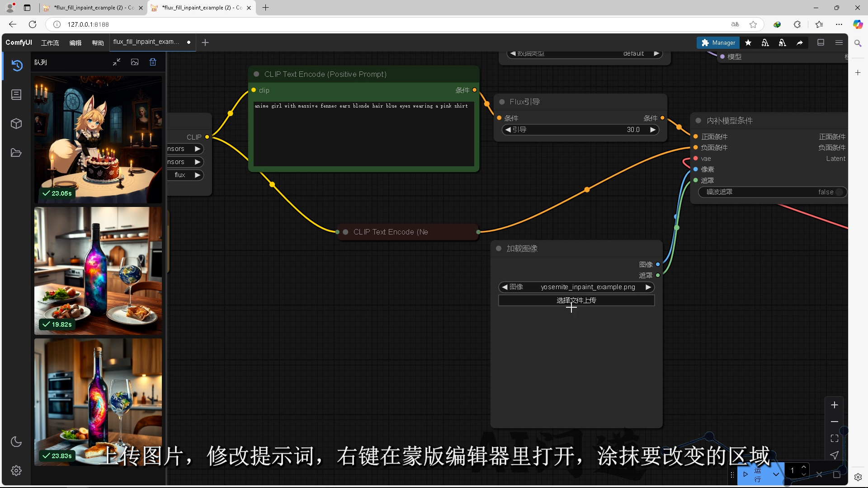Collapse CLIP Text Encode Positive Prompt node dot
This screenshot has height=488, width=868.
(x=256, y=74)
